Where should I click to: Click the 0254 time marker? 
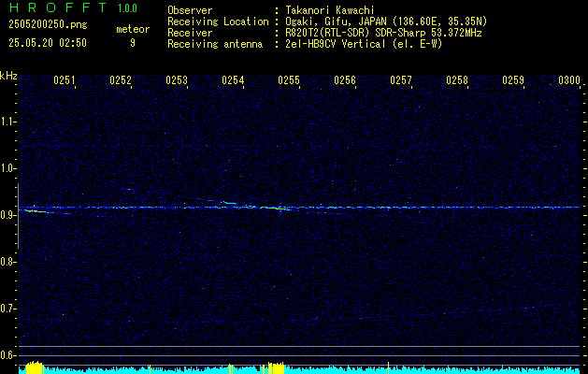pos(233,80)
